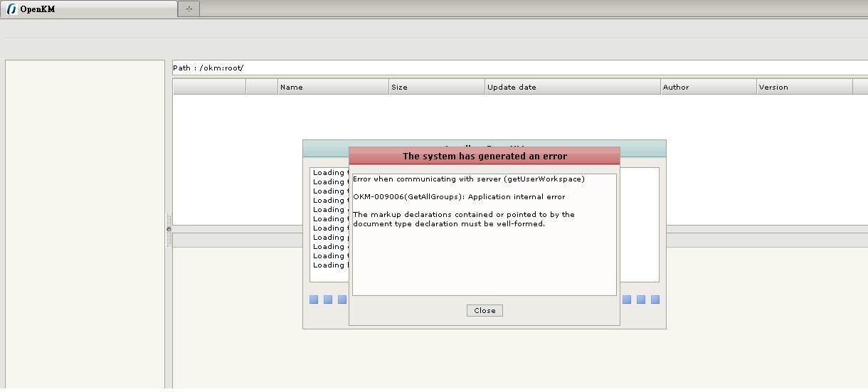
Task: Click the empty left navigation panel
Action: (85, 221)
